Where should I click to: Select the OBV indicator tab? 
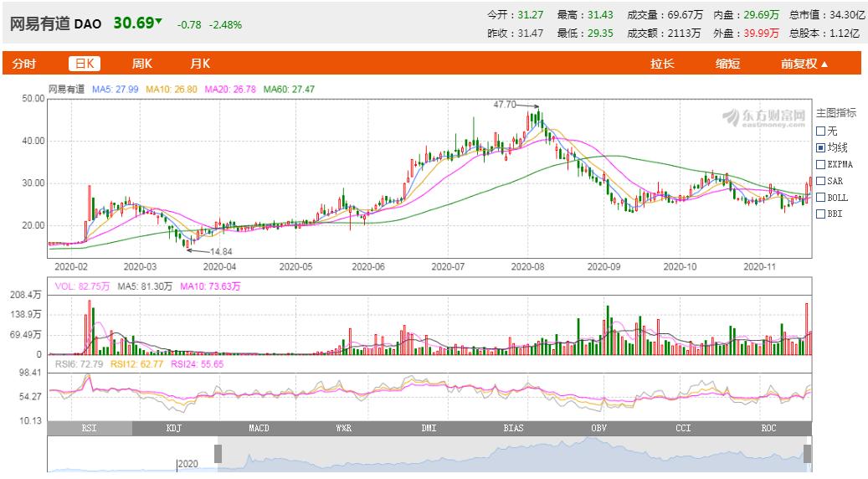pos(598,428)
